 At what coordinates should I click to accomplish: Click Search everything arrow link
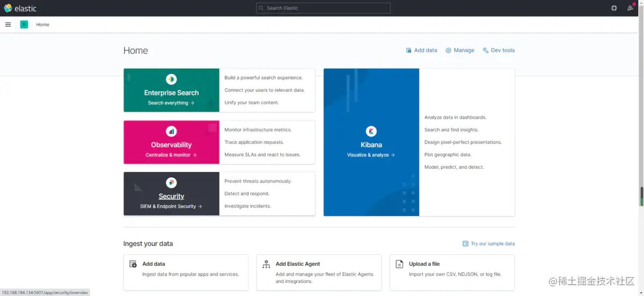click(x=171, y=103)
